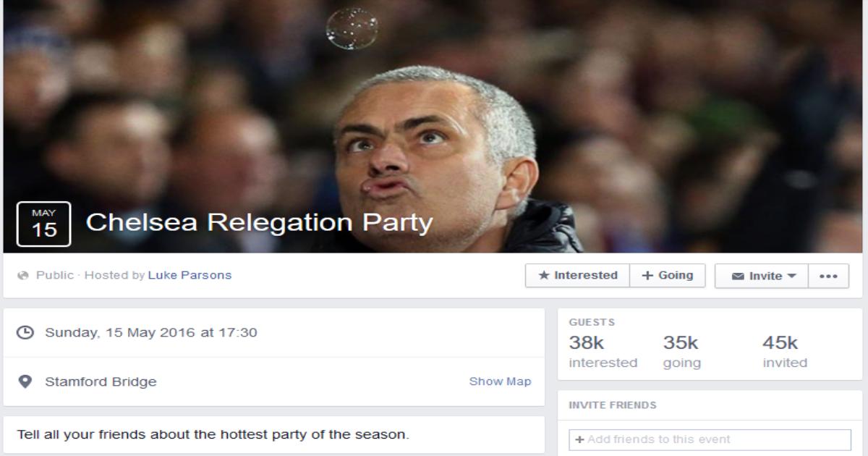Image resolution: width=868 pixels, height=456 pixels.
Task: Open host Luke Parsons' profile link
Action: point(190,276)
